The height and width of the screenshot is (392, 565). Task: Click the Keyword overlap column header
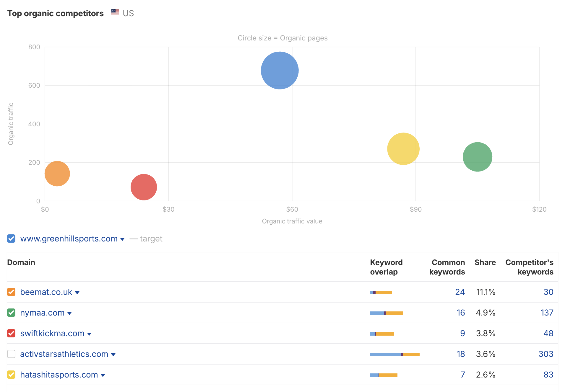[x=386, y=267]
